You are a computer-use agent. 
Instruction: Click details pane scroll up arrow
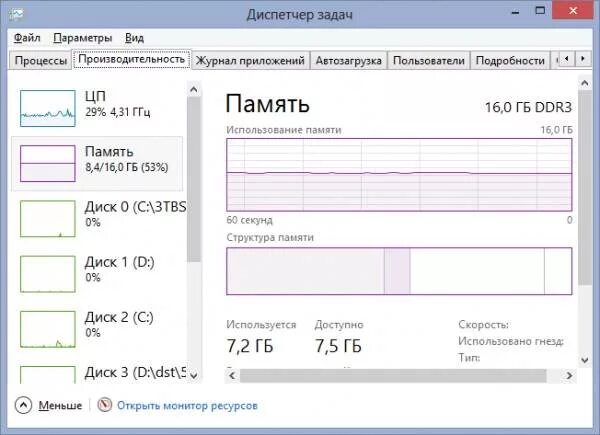pyautogui.click(x=585, y=83)
